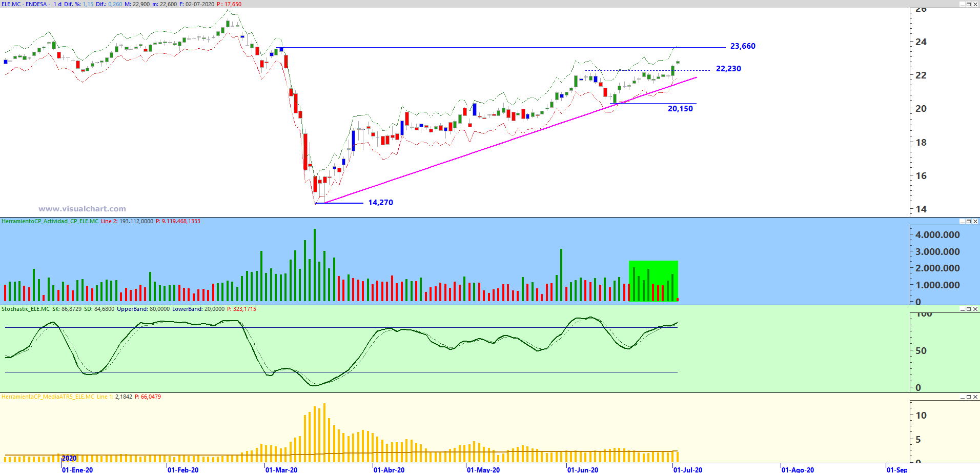Click the 24 value on price axis
The width and height of the screenshot is (980, 473).
pyautogui.click(x=921, y=42)
